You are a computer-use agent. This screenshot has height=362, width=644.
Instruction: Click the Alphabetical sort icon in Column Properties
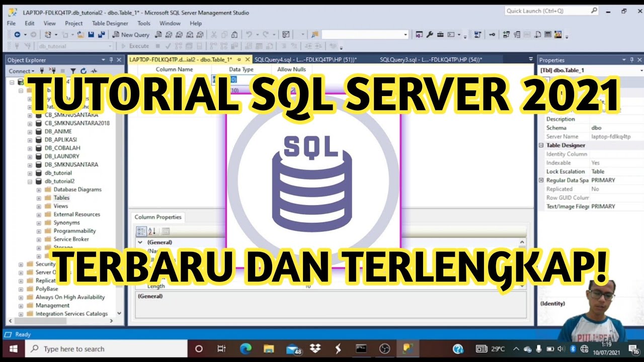coord(152,231)
